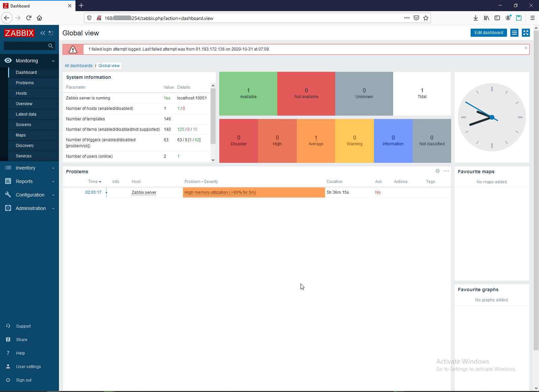
Task: Hide the sidebar using the compact icon
Action: click(x=51, y=33)
